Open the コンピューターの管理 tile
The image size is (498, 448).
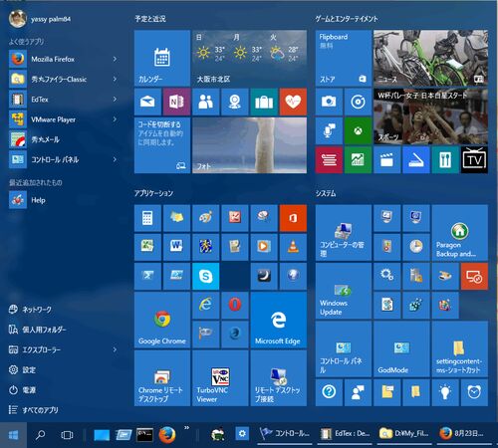coord(344,233)
